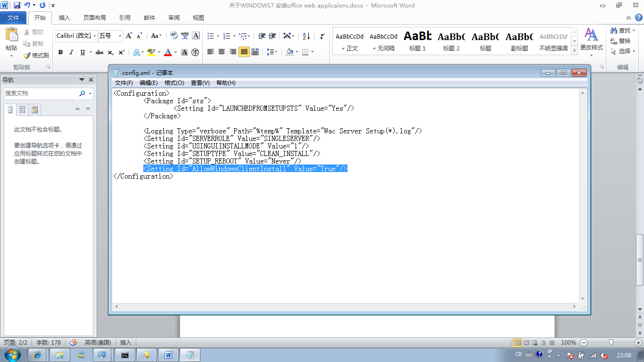Viewport: 644px width, 362px height.
Task: Clear formatting with eraser icon
Action: (x=173, y=36)
